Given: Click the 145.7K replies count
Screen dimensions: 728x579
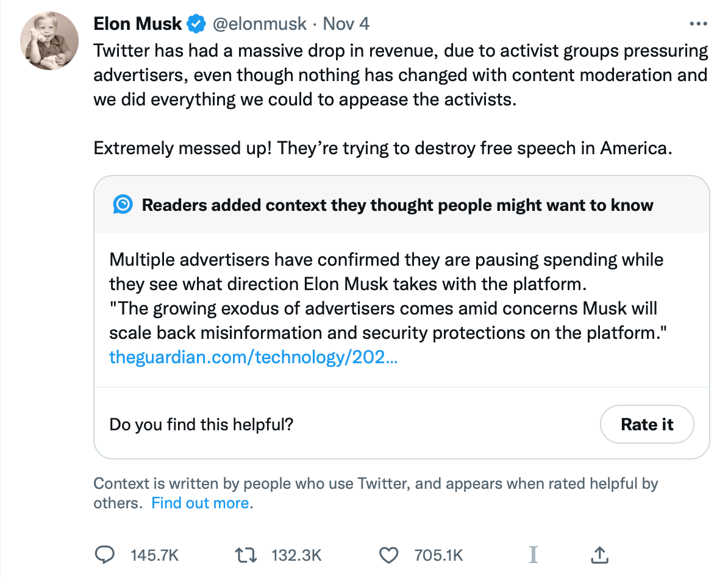Looking at the screenshot, I should pyautogui.click(x=155, y=555).
